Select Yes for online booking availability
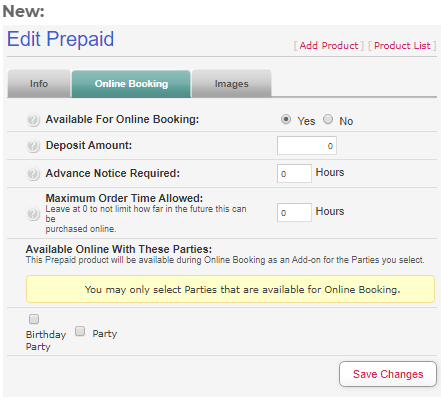441x402 pixels. (x=286, y=119)
